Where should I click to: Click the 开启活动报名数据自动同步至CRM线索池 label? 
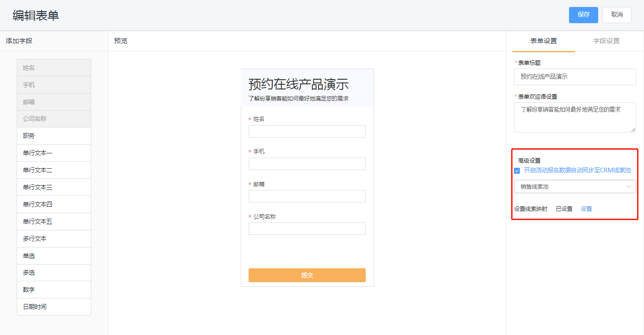coord(577,171)
